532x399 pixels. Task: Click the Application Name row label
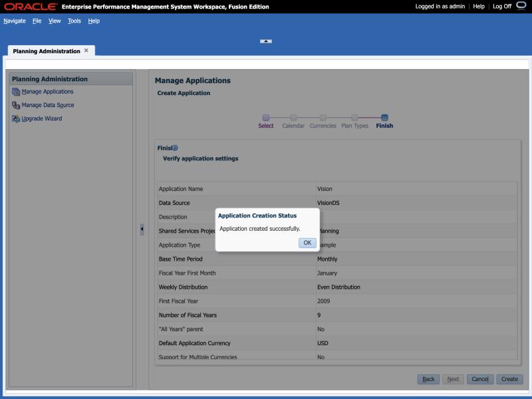click(x=181, y=189)
